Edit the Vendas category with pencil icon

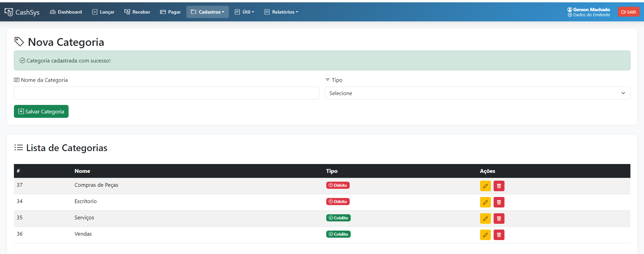(485, 235)
